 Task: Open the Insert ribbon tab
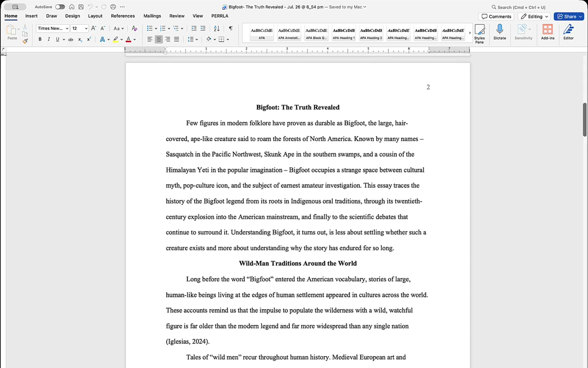(31, 16)
